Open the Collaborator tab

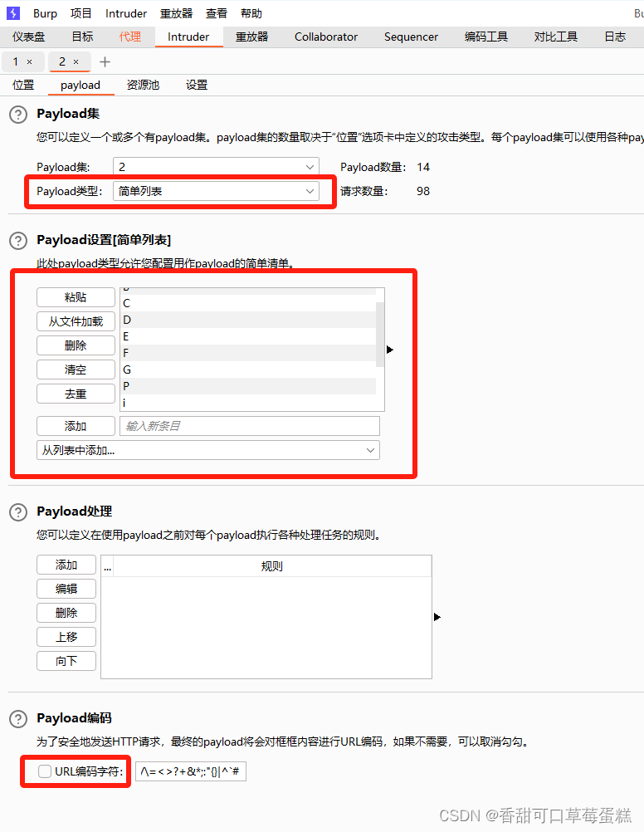tap(326, 37)
